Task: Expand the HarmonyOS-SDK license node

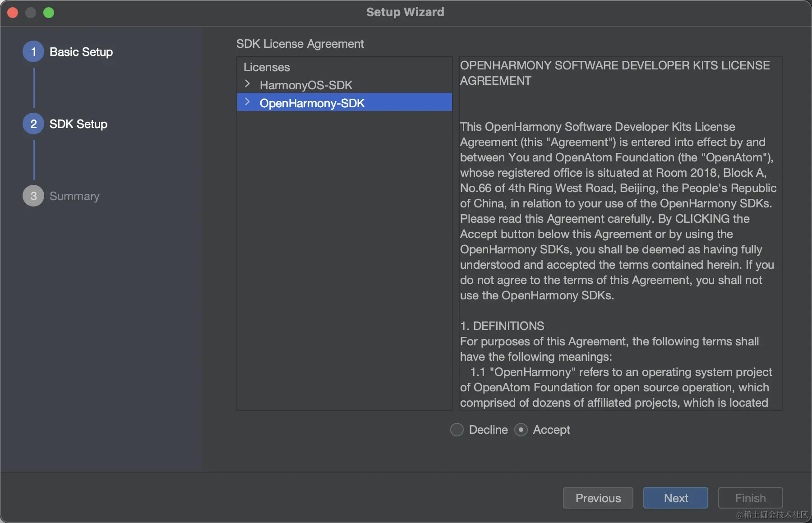Action: [x=247, y=84]
